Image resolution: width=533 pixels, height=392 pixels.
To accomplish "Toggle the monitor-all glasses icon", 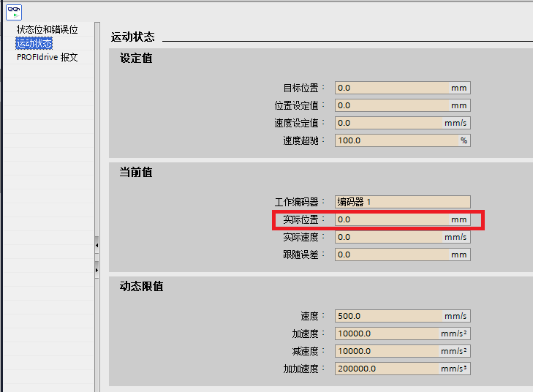I will 14,12.
